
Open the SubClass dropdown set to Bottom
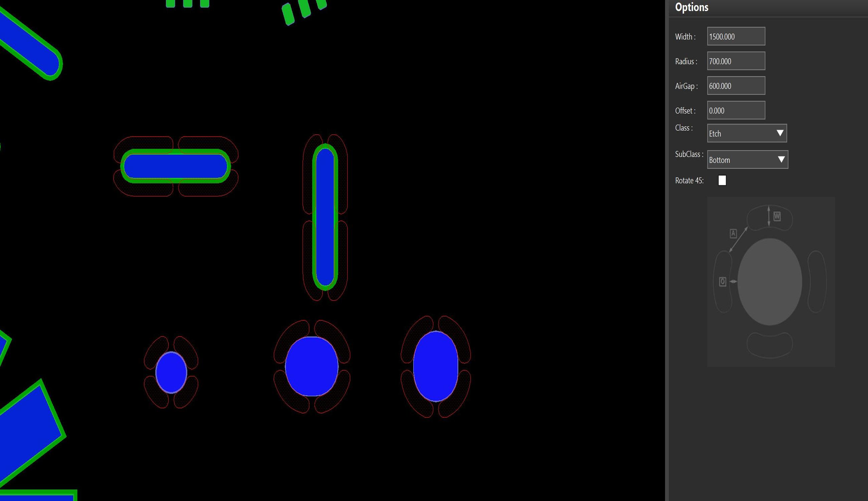[747, 160]
